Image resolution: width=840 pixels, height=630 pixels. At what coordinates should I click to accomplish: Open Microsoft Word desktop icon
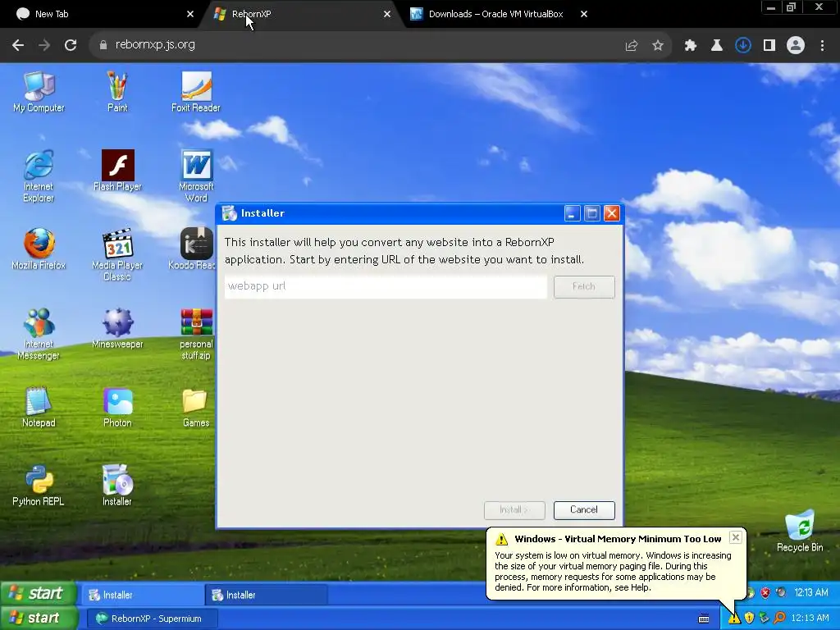196,176
